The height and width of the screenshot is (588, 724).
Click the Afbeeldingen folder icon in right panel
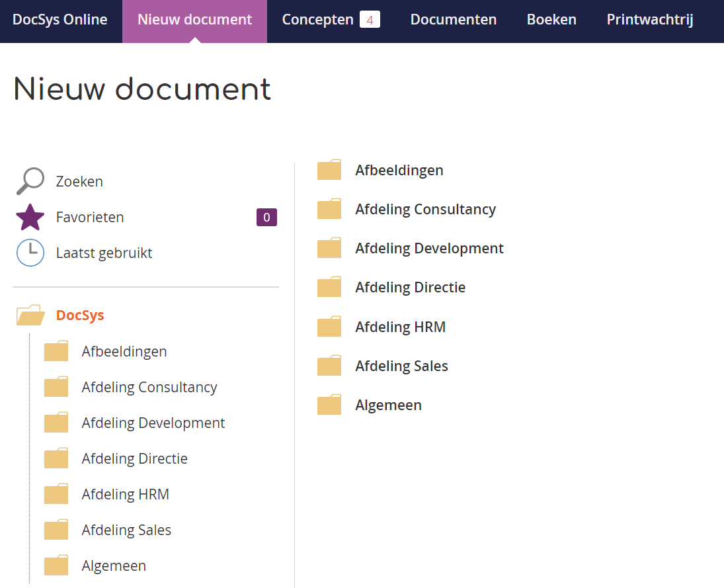pyautogui.click(x=329, y=170)
